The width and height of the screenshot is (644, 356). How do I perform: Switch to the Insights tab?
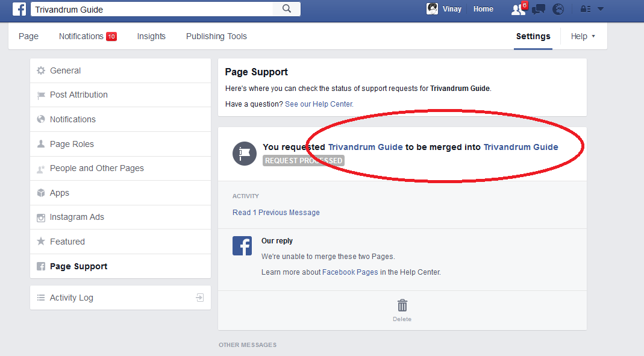point(151,36)
